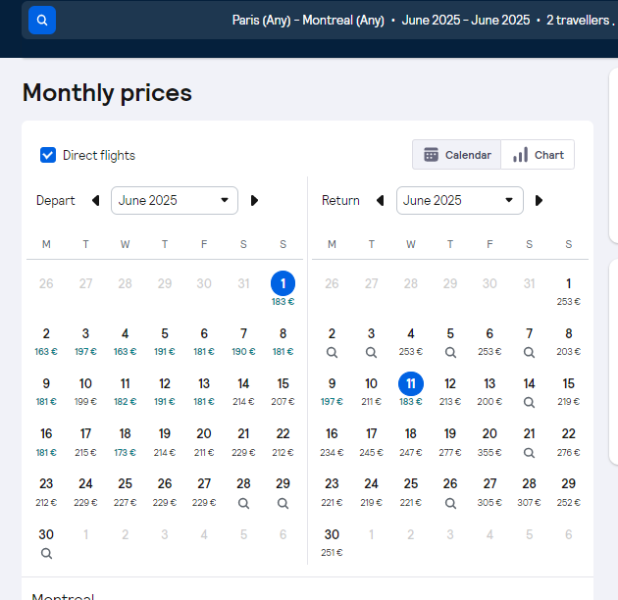Pick depart June 25 at 227 €
The width and height of the screenshot is (618, 600).
tap(125, 492)
